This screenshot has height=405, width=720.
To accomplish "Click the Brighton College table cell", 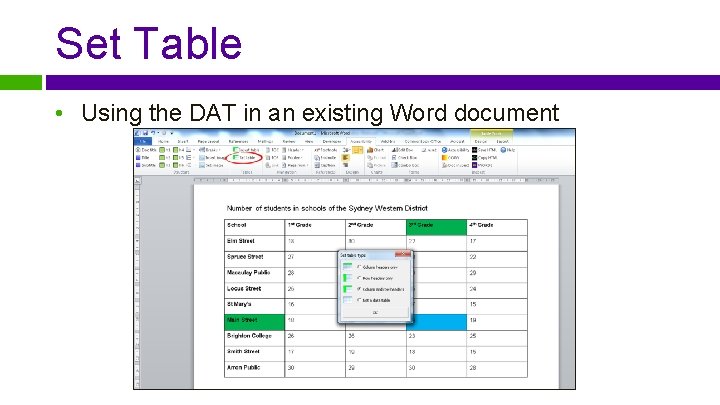I will click(254, 338).
